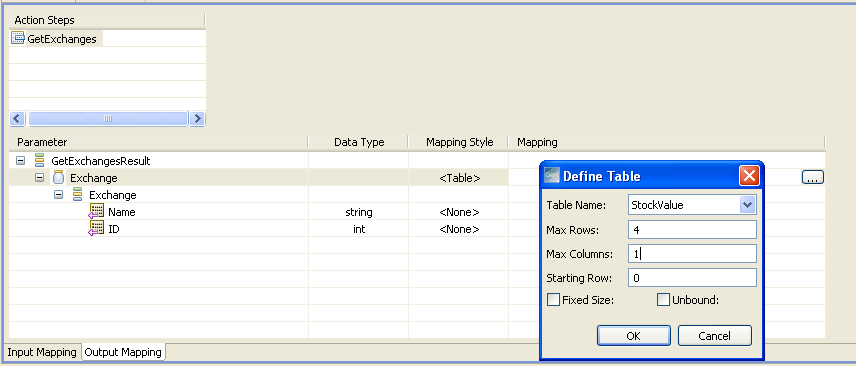This screenshot has width=856, height=366.
Task: Collapse the GetExchangesResult tree node
Action: (x=21, y=161)
